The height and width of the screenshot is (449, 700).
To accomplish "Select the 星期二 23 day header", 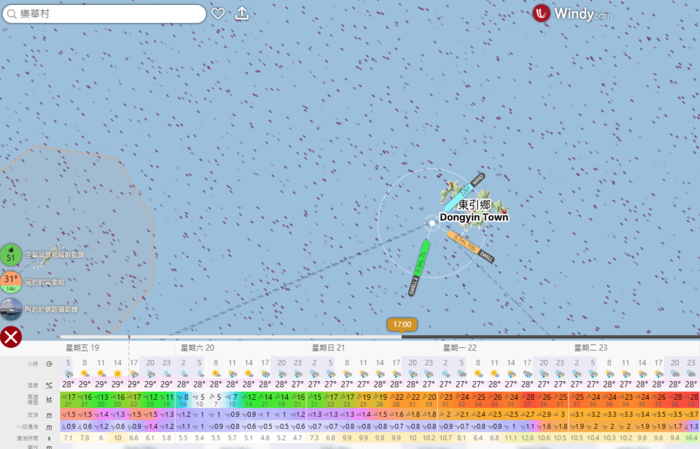I will pyautogui.click(x=591, y=348).
